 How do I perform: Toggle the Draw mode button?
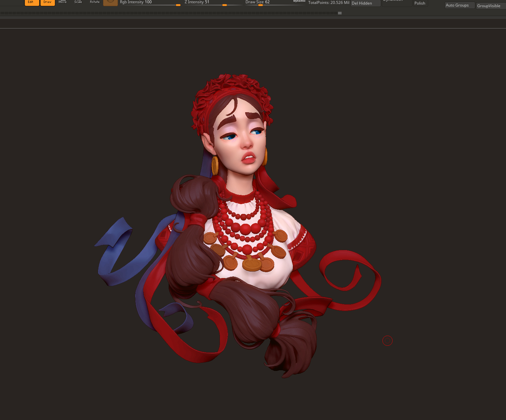click(x=48, y=3)
